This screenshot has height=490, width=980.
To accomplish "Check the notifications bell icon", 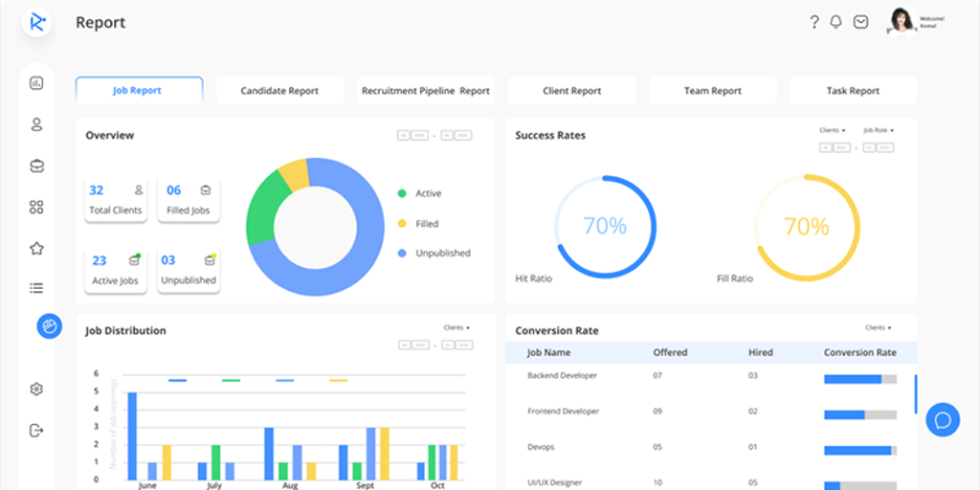I will pyautogui.click(x=836, y=22).
